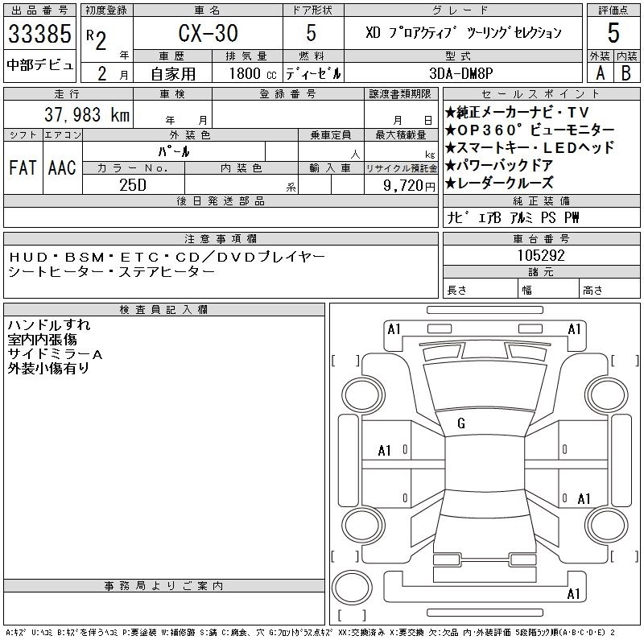Screen dimensions: 644x644
Task: Select the "諸元" header
Action: click(541, 272)
